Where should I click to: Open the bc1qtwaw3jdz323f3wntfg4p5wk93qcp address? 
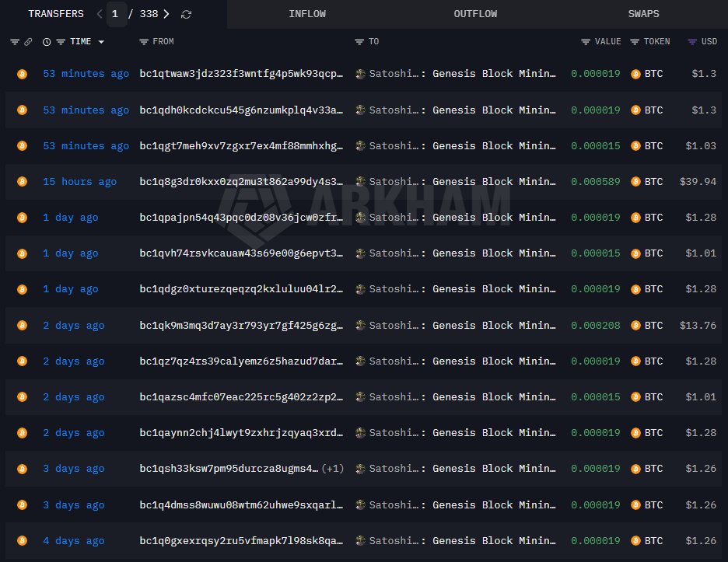click(241, 74)
